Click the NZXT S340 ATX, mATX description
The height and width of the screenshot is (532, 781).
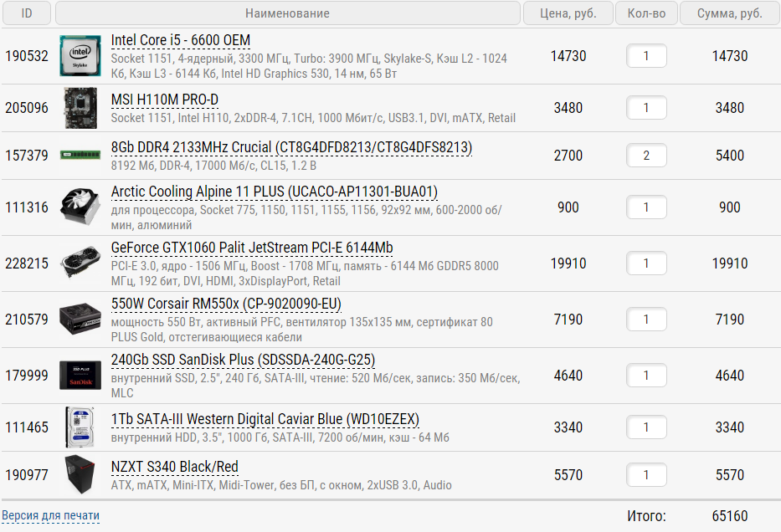[x=281, y=484]
